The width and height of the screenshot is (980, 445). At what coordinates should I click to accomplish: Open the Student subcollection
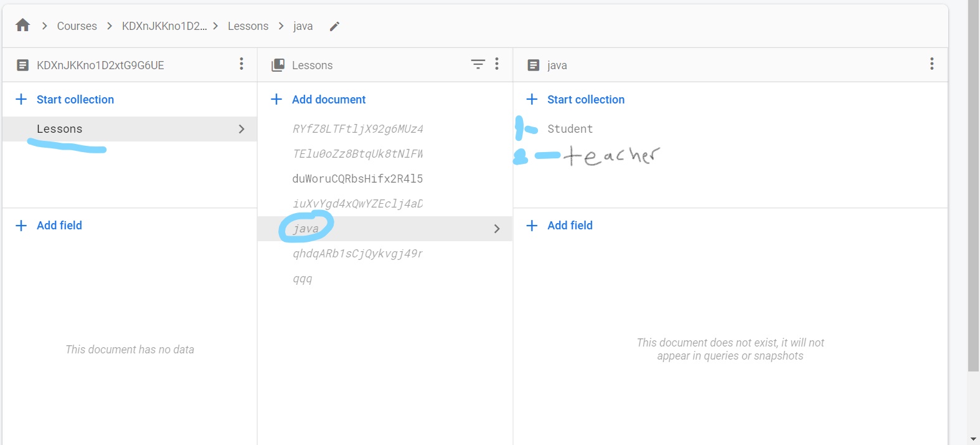[x=570, y=129]
